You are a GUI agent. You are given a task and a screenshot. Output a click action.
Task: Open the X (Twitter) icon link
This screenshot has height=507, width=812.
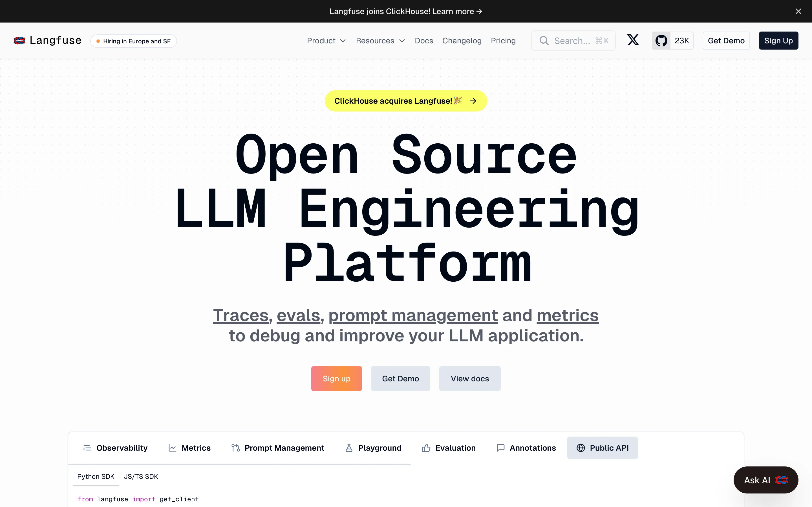(633, 40)
